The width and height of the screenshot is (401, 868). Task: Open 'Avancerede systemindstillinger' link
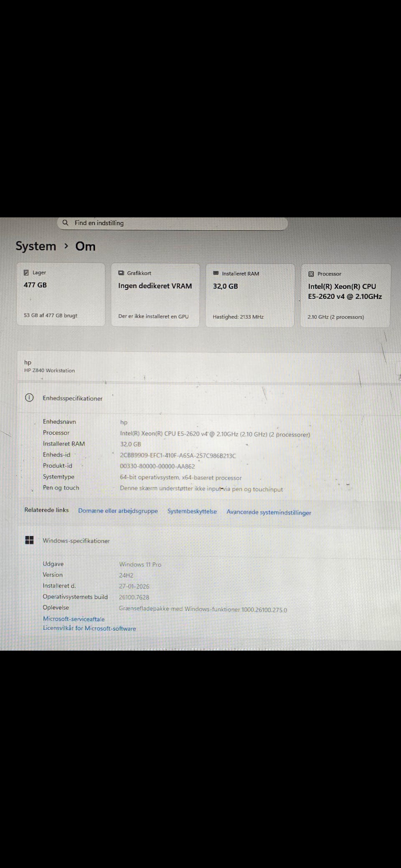269,512
